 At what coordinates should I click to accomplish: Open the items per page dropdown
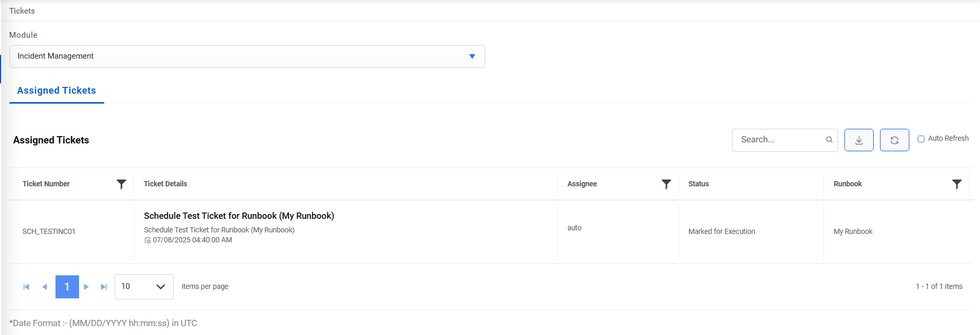(144, 287)
